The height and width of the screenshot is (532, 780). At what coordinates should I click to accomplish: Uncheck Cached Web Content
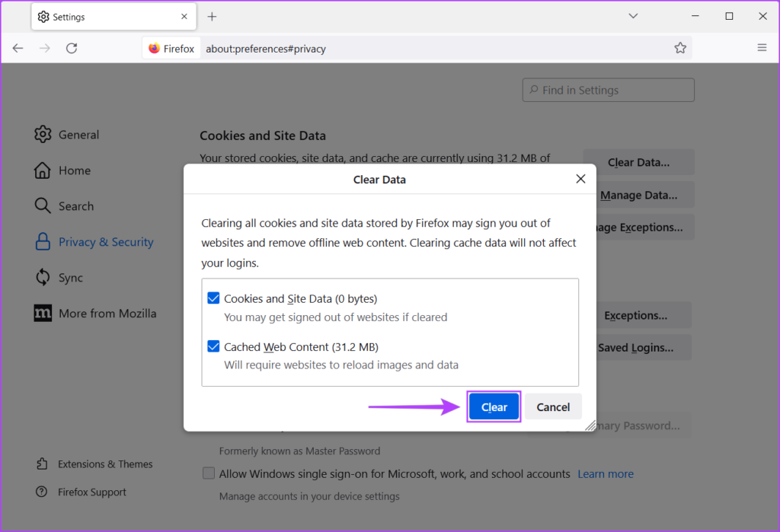[213, 346]
